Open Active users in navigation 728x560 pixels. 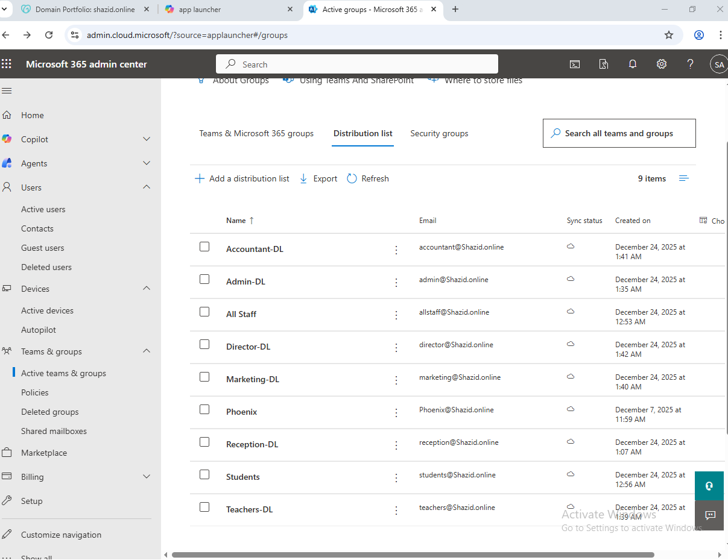tap(43, 209)
